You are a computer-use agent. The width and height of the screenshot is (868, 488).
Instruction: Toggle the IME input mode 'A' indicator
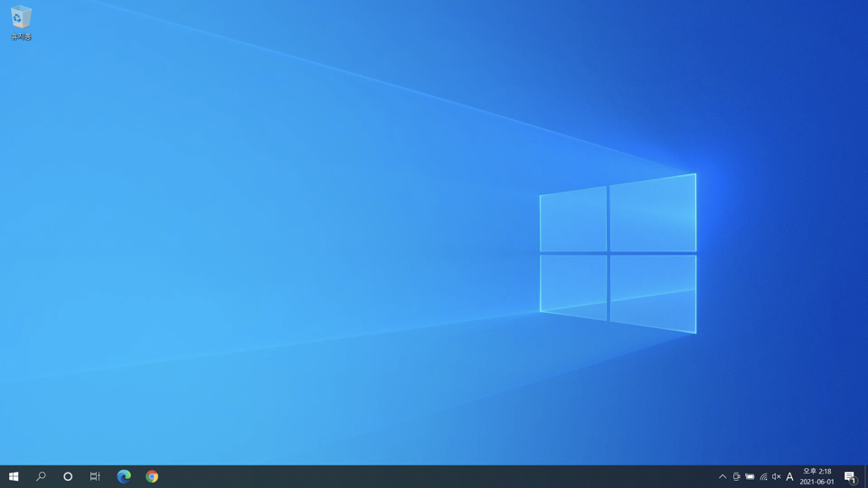coord(789,476)
